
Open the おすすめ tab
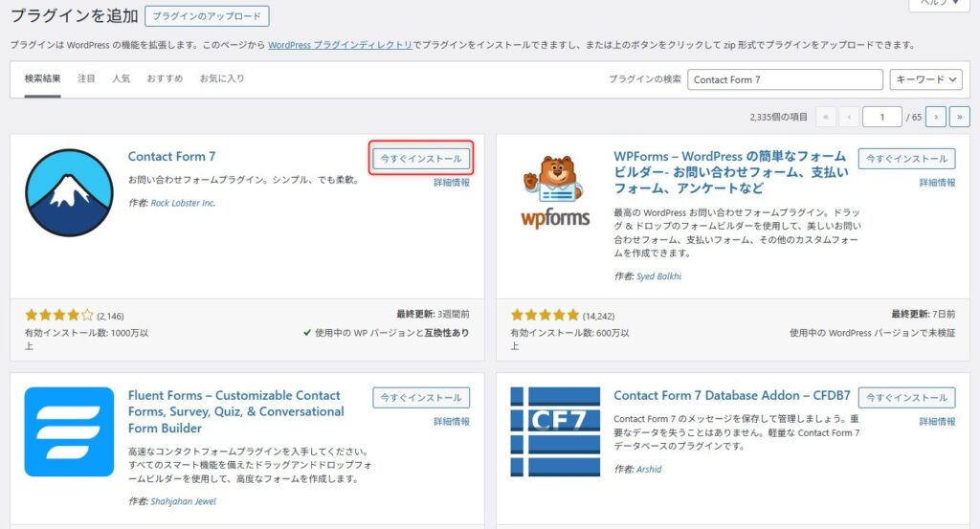click(165, 78)
